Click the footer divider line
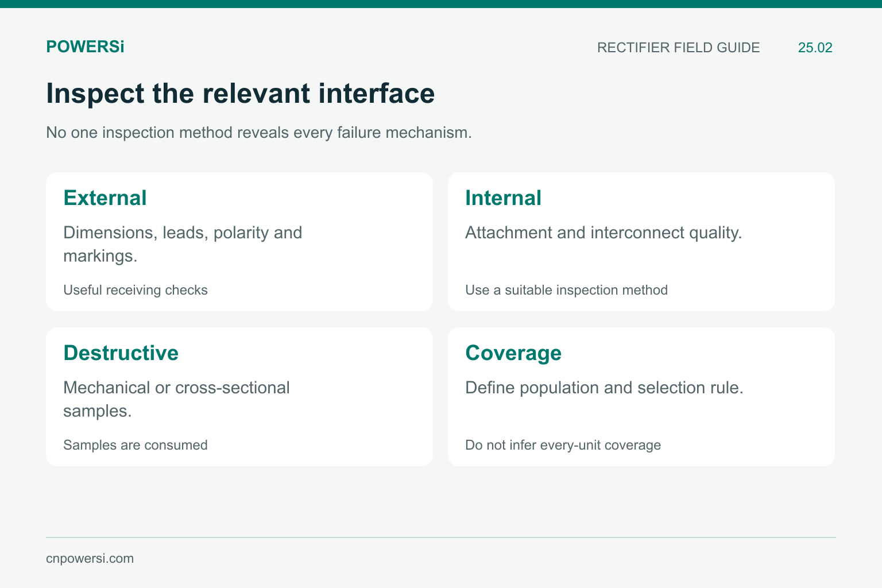 pyautogui.click(x=441, y=537)
